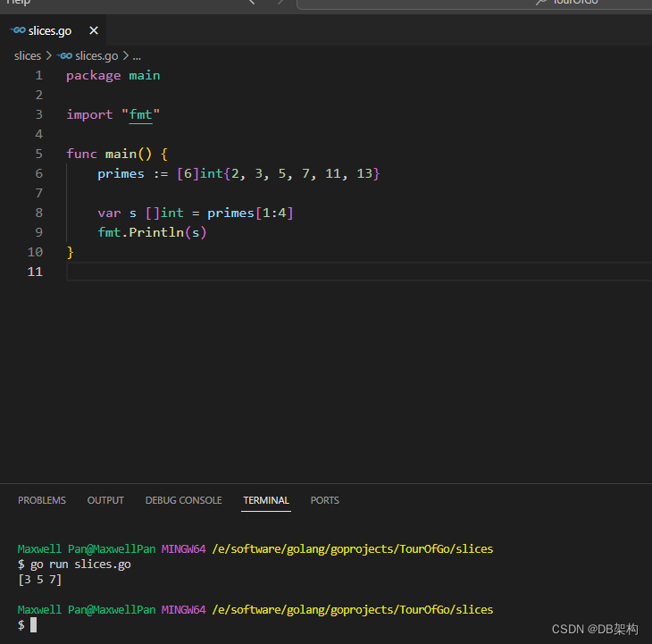The width and height of the screenshot is (652, 644).
Task: Click line number 1 in gutter
Action: click(x=39, y=75)
